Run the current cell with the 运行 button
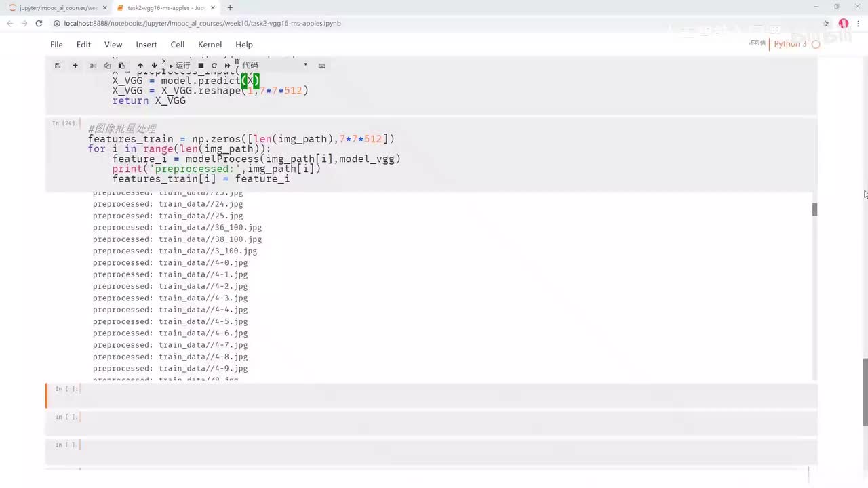This screenshot has width=868, height=488. click(x=180, y=66)
